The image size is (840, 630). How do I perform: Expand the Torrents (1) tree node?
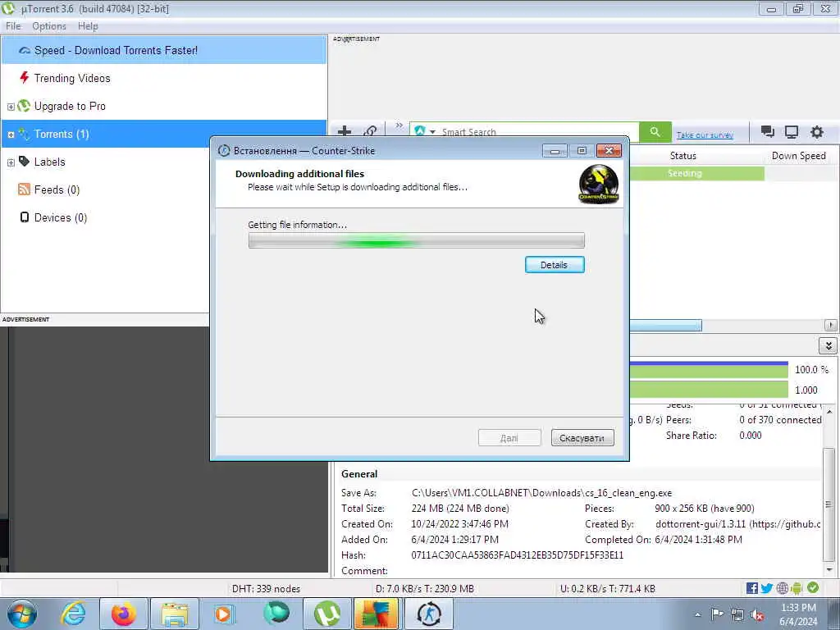[11, 135]
